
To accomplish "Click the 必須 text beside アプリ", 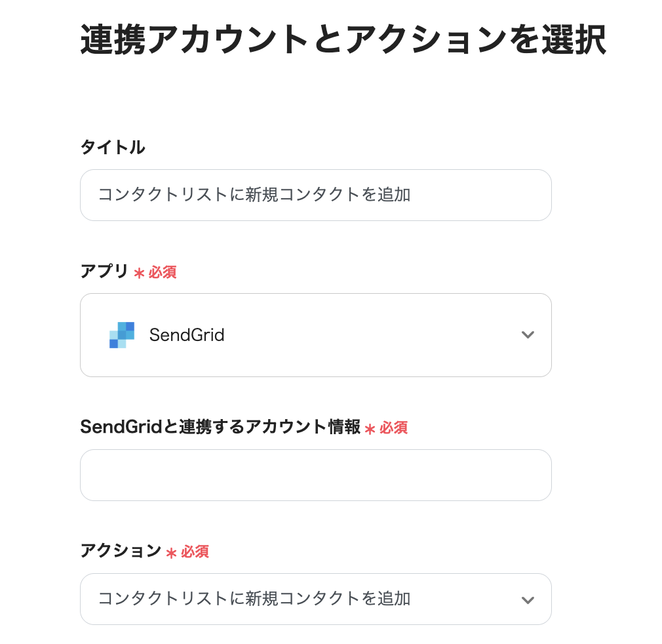I will pyautogui.click(x=163, y=272).
